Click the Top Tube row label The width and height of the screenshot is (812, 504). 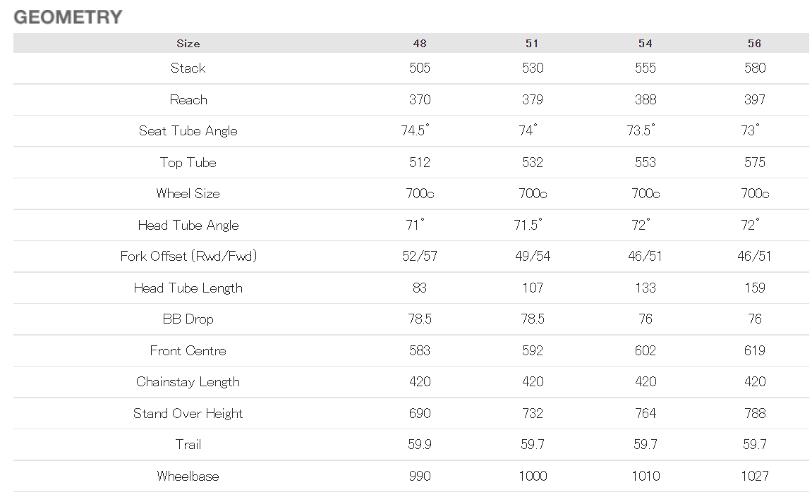[x=188, y=163]
